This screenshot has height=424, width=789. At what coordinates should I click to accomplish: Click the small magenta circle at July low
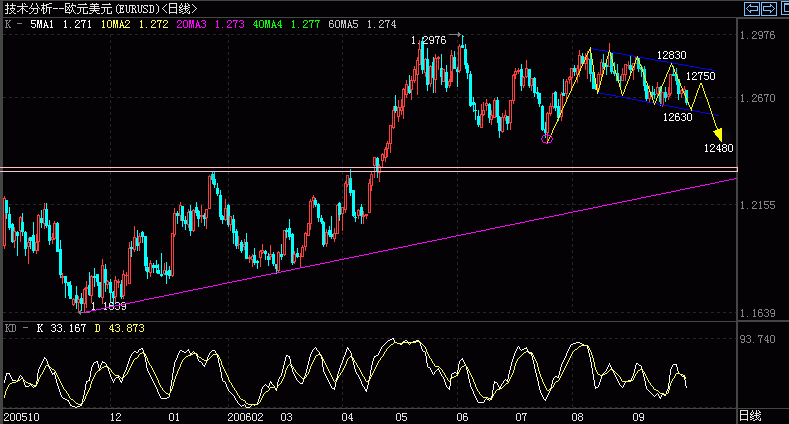click(547, 139)
